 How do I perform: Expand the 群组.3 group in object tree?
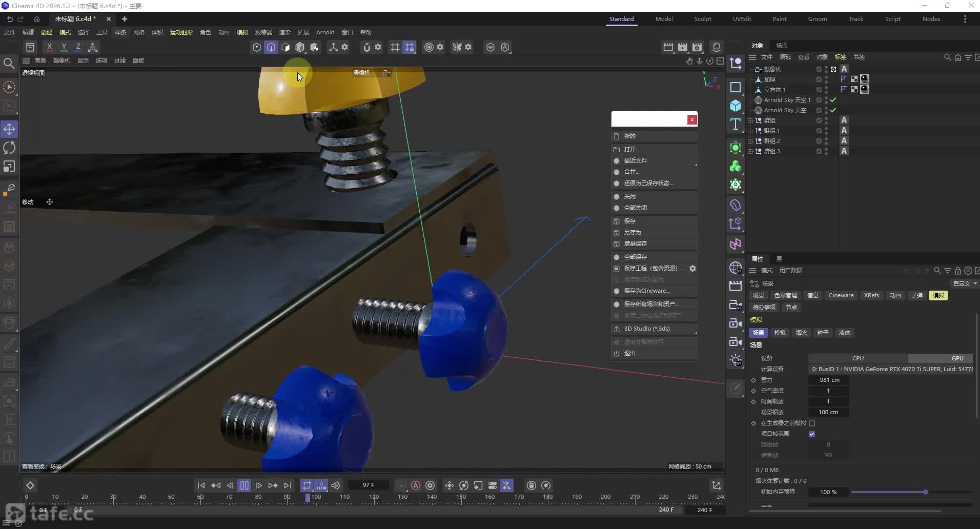pyautogui.click(x=750, y=151)
